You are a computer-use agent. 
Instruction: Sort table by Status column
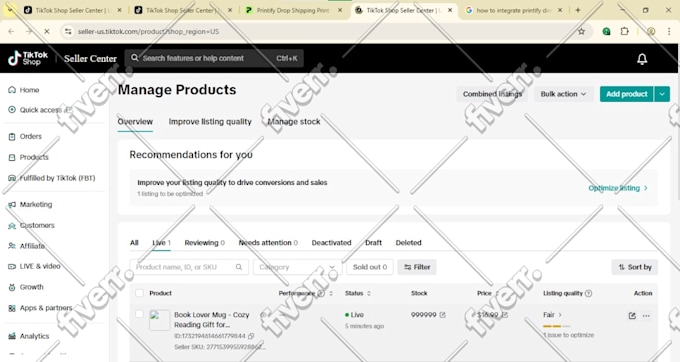pyautogui.click(x=369, y=294)
